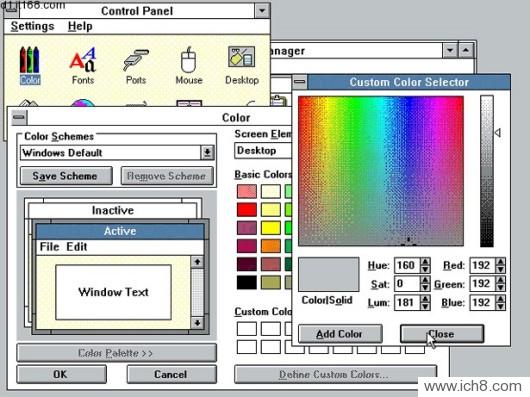Click the Color dialog system menu box

point(20,117)
